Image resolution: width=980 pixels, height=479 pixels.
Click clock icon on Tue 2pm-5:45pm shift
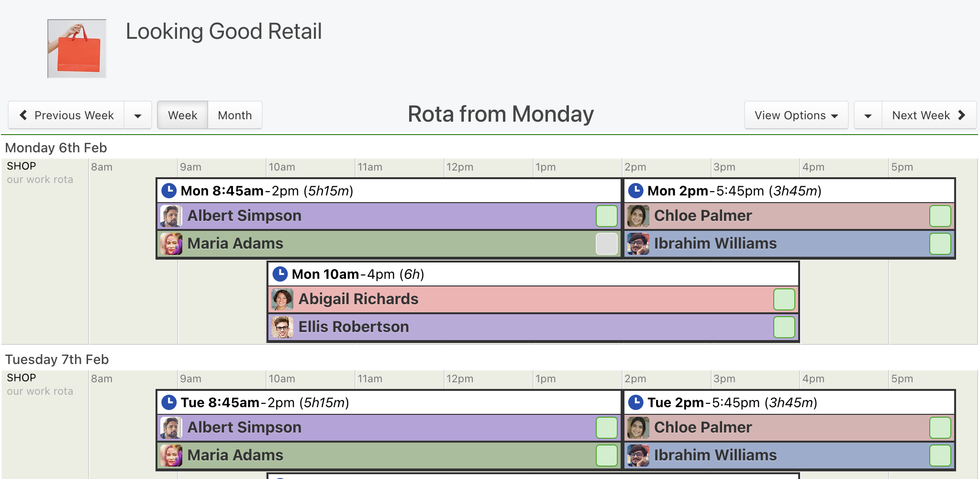coord(635,402)
